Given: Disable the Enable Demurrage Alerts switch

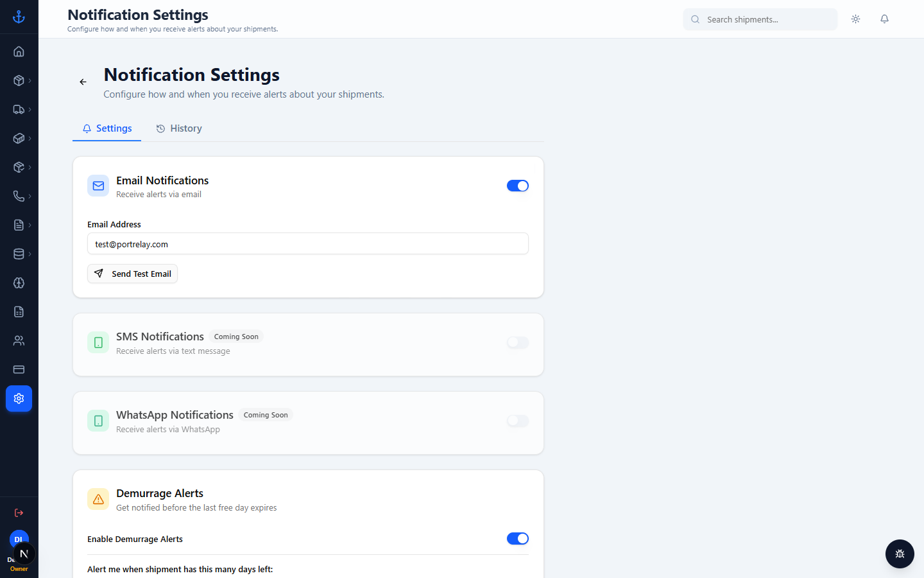Looking at the screenshot, I should 518,538.
